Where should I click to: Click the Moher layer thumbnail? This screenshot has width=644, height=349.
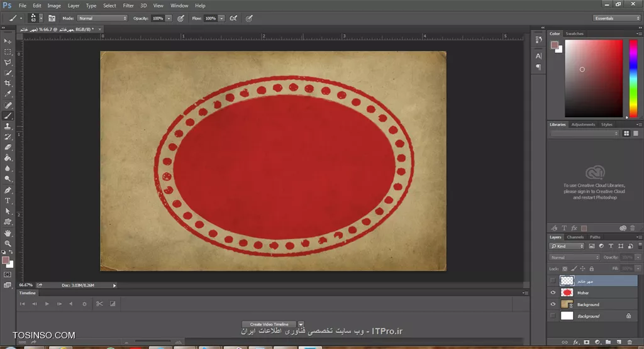567,293
